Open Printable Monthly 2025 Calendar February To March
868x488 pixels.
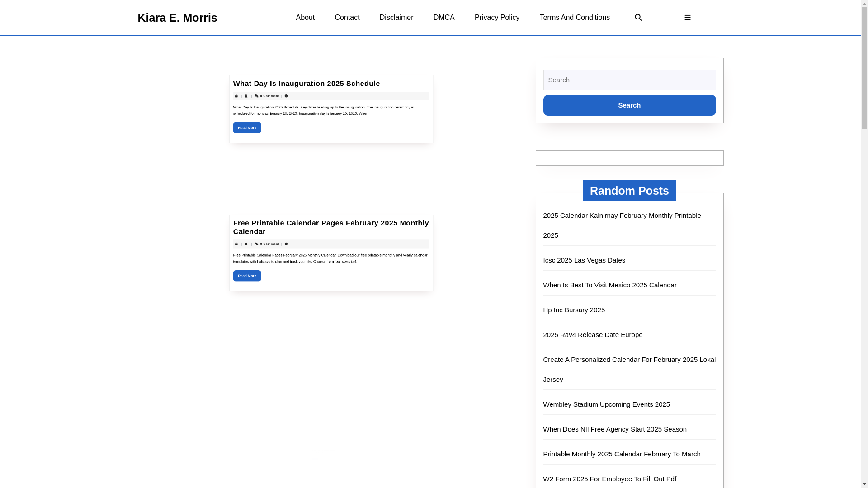click(x=622, y=454)
